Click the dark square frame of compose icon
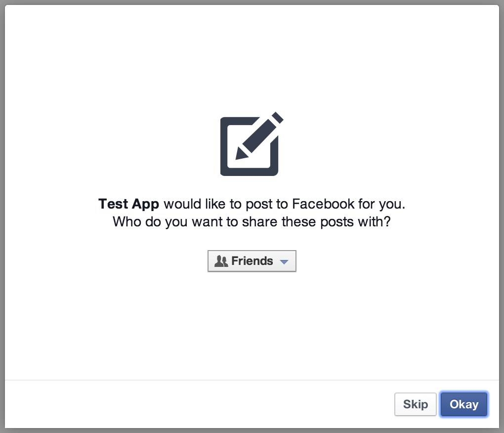 coord(249,147)
